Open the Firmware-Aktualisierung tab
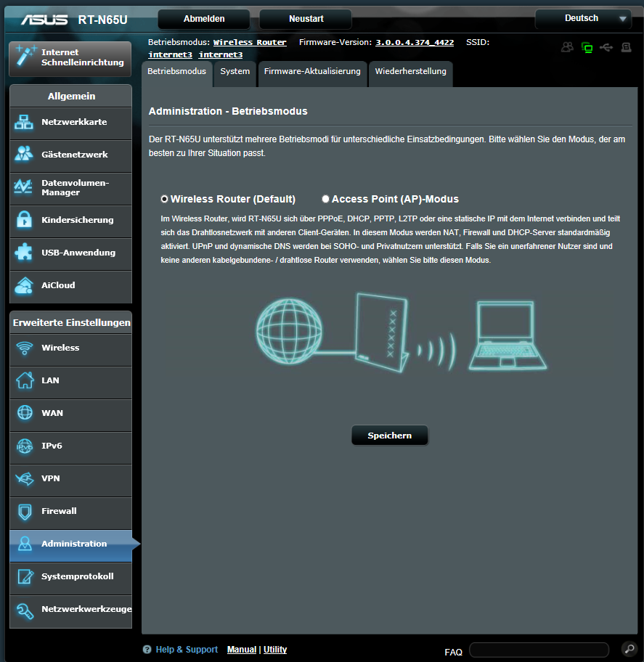The height and width of the screenshot is (662, 644). click(x=312, y=72)
